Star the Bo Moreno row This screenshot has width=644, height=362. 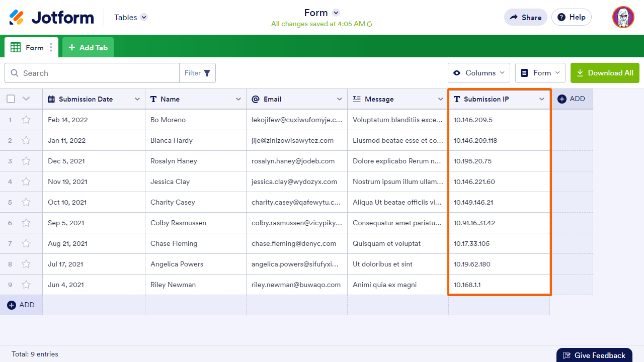[26, 120]
